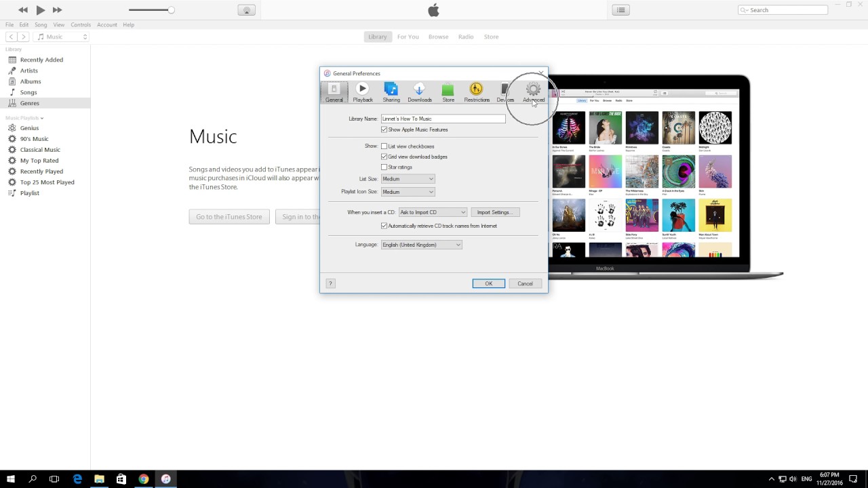Click Go to the iTunes Store button
The height and width of the screenshot is (488, 868).
pos(229,217)
